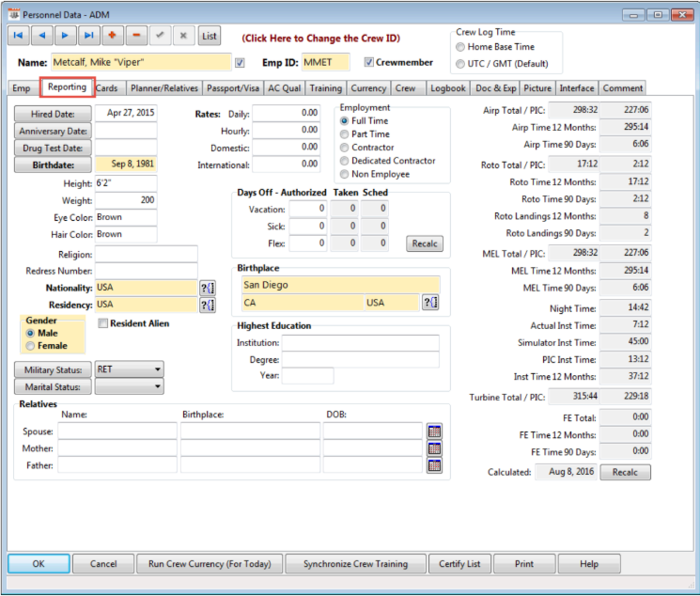
Task: Open the spouse date of birth calendar
Action: (x=434, y=431)
